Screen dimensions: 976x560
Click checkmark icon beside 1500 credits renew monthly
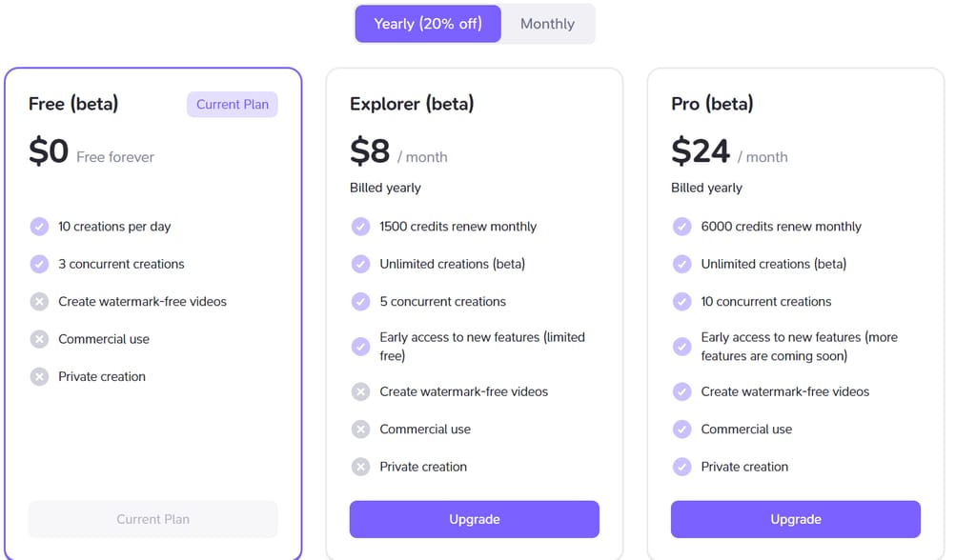tap(360, 227)
